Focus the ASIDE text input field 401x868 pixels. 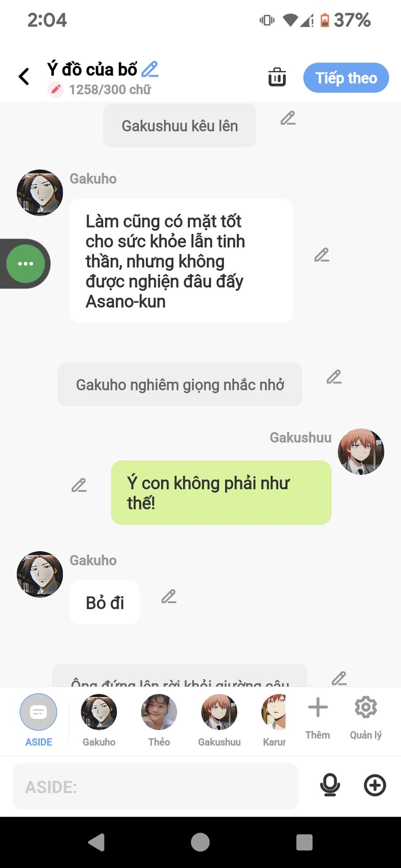click(x=155, y=787)
